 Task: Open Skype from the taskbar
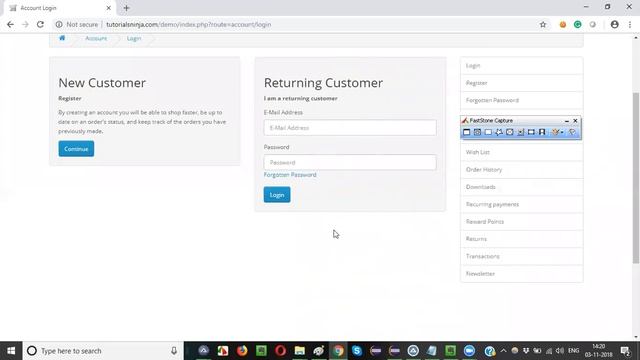click(x=357, y=351)
